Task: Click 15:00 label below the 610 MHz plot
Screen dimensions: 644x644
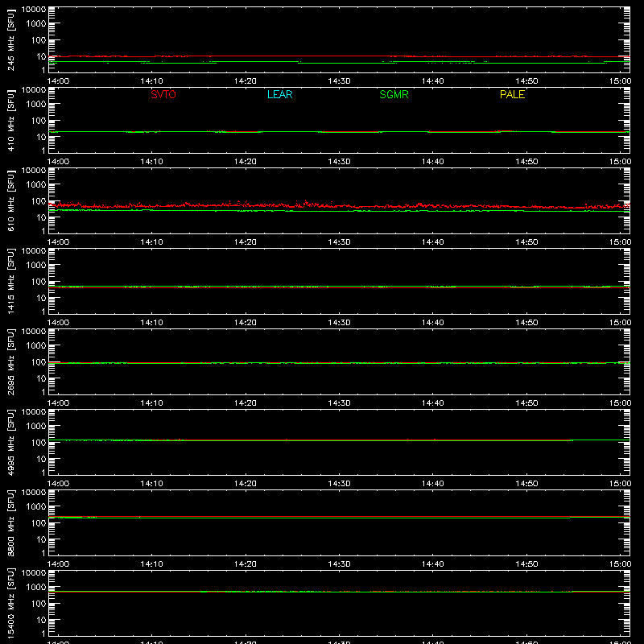Action: [x=620, y=242]
